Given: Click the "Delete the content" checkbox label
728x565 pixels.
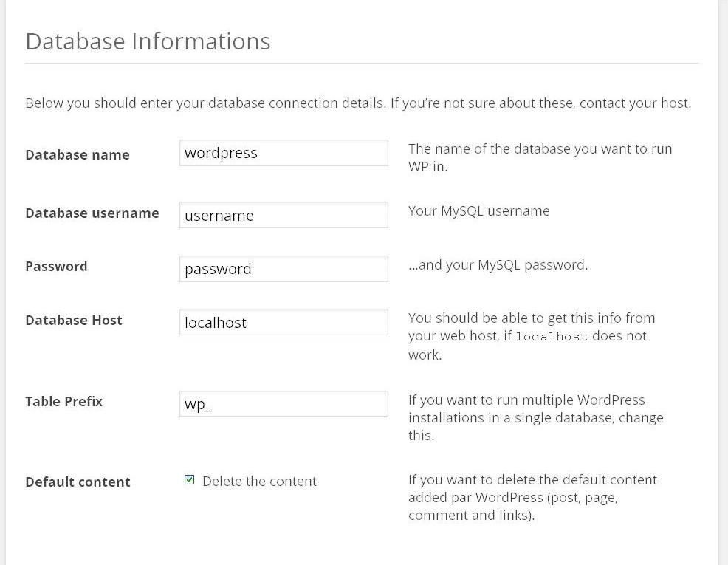Looking at the screenshot, I should 259,481.
